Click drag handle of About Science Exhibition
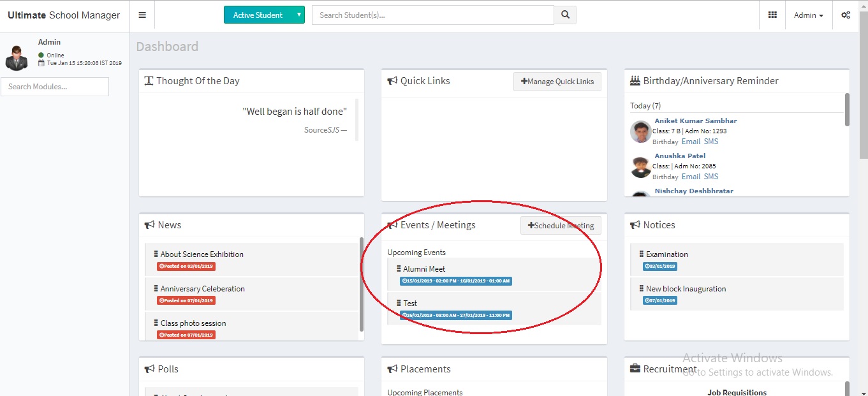 coord(156,254)
